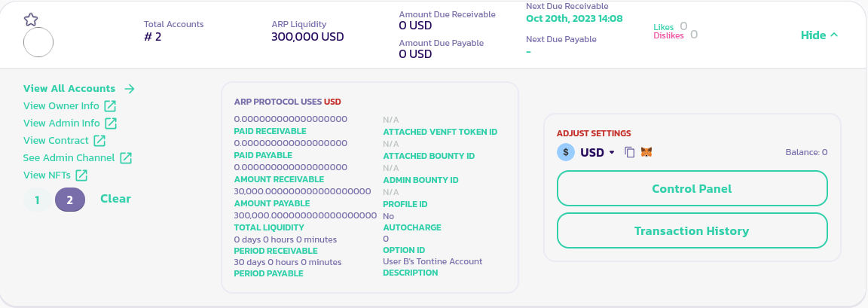Select account number 2 pill
The height and width of the screenshot is (308, 868).
point(70,200)
